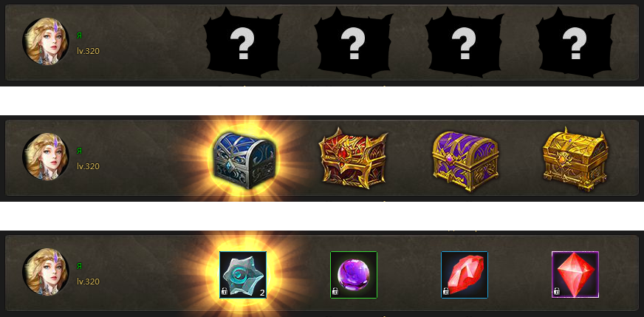Screen dimensions: 644x317
Task: Click the green Я name beside reward items
Action: click(x=79, y=266)
